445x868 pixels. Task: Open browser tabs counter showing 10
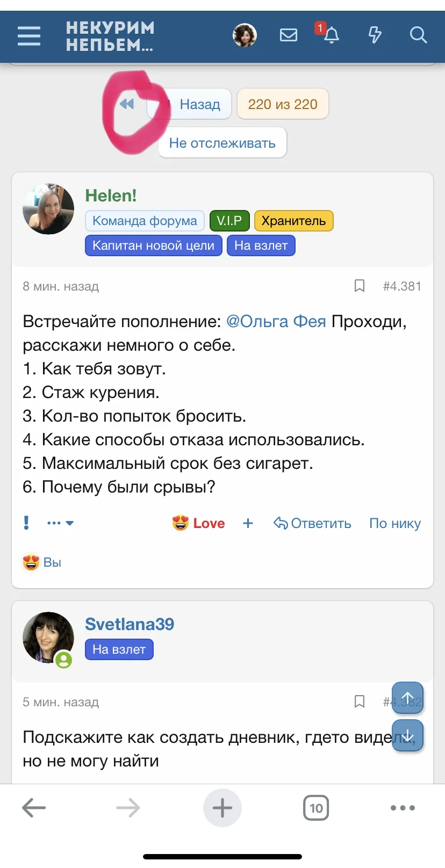pos(316,808)
